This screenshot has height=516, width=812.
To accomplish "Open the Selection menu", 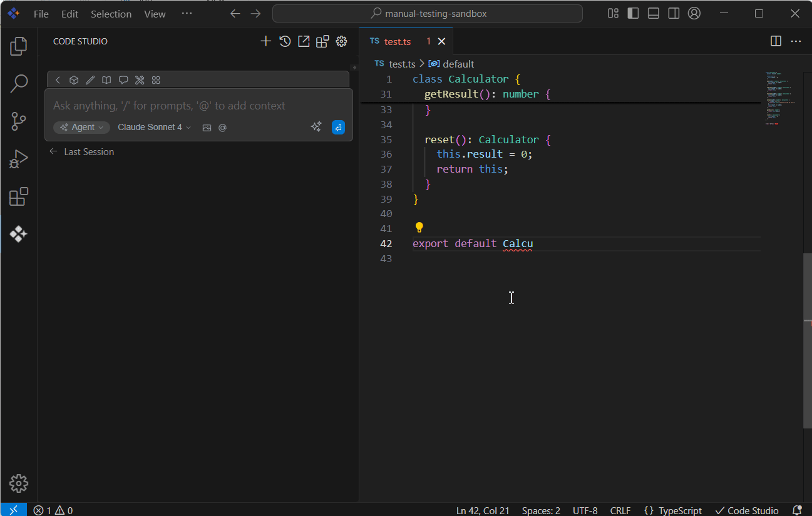I will tap(111, 14).
